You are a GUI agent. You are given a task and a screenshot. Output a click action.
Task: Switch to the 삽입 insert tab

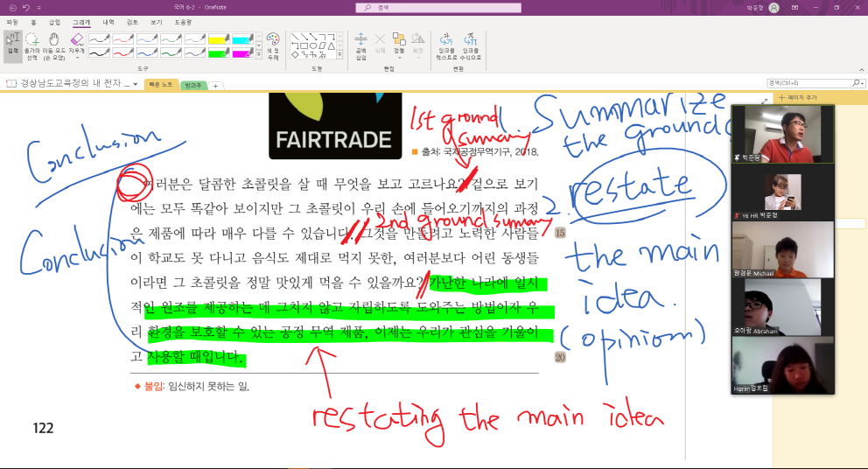pyautogui.click(x=54, y=22)
